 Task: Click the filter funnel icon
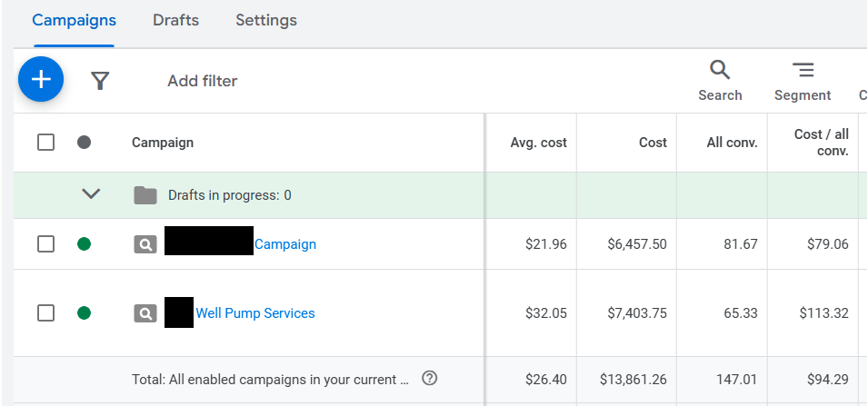[x=100, y=81]
